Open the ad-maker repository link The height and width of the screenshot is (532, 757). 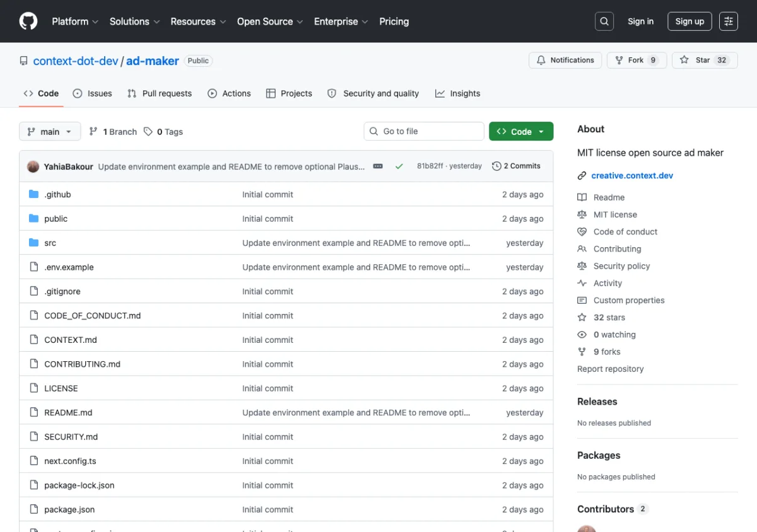[x=153, y=61]
